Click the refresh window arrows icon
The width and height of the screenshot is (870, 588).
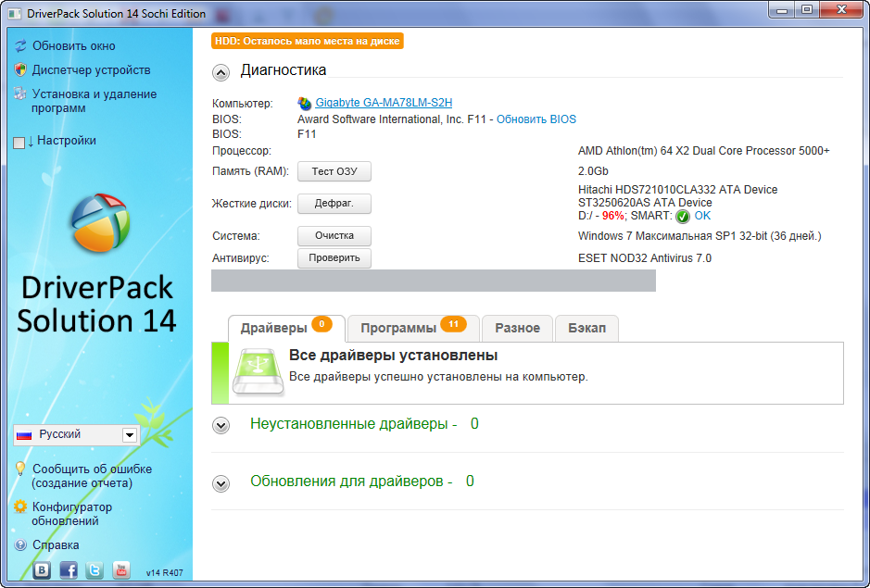pos(20,46)
